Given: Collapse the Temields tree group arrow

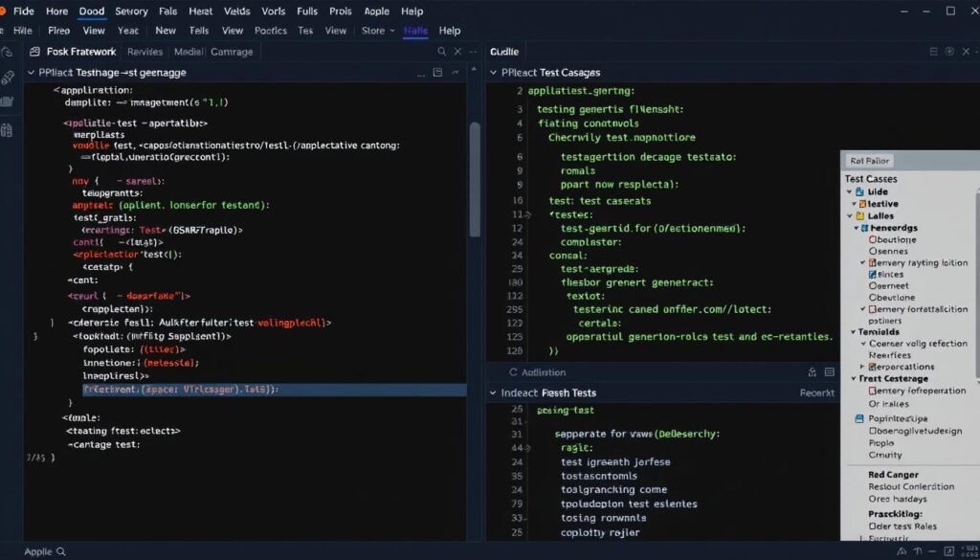Looking at the screenshot, I should [x=853, y=332].
